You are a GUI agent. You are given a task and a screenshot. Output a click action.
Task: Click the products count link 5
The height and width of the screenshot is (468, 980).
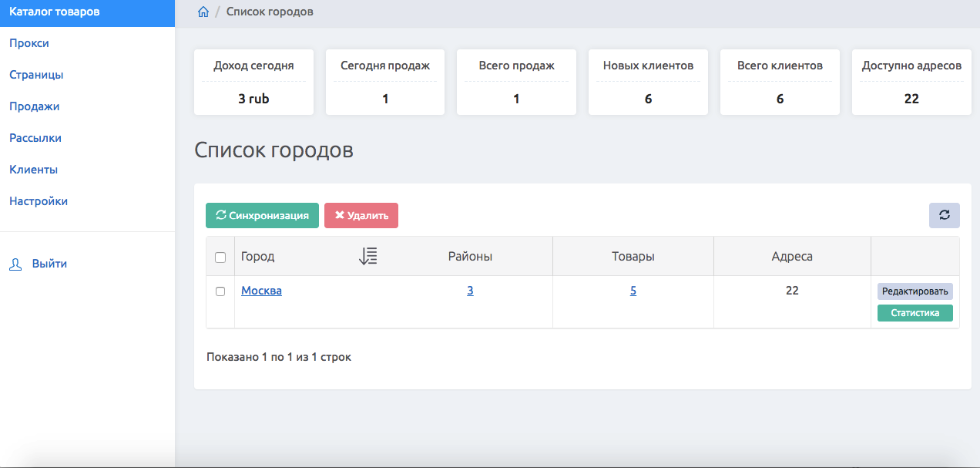tap(633, 291)
